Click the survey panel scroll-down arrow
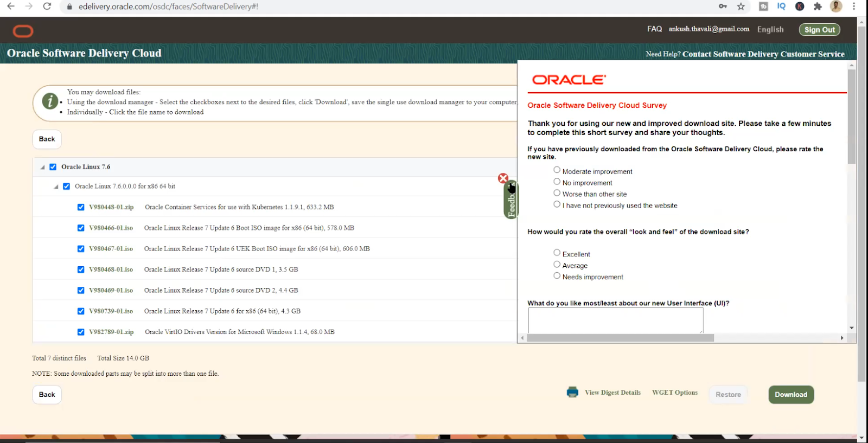 851,328
